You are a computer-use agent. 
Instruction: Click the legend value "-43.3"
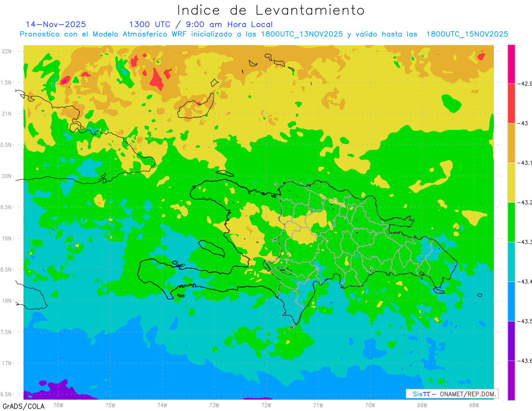[525, 242]
